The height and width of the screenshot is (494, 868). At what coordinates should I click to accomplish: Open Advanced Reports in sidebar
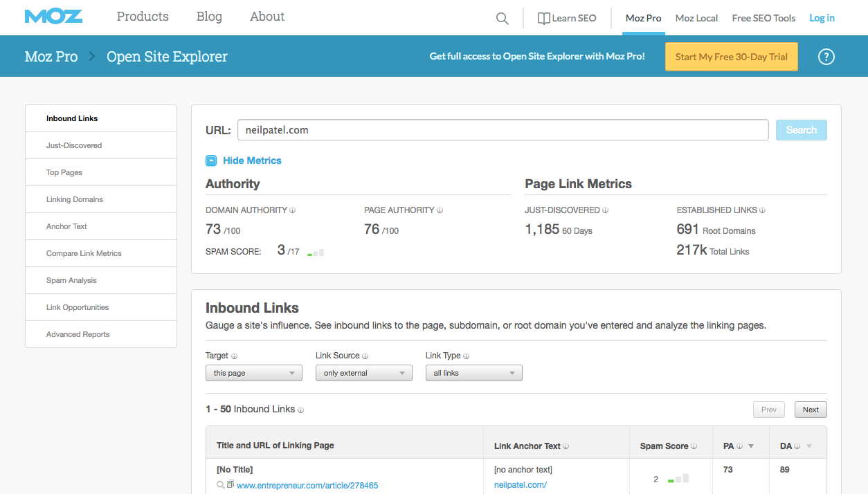[101, 334]
